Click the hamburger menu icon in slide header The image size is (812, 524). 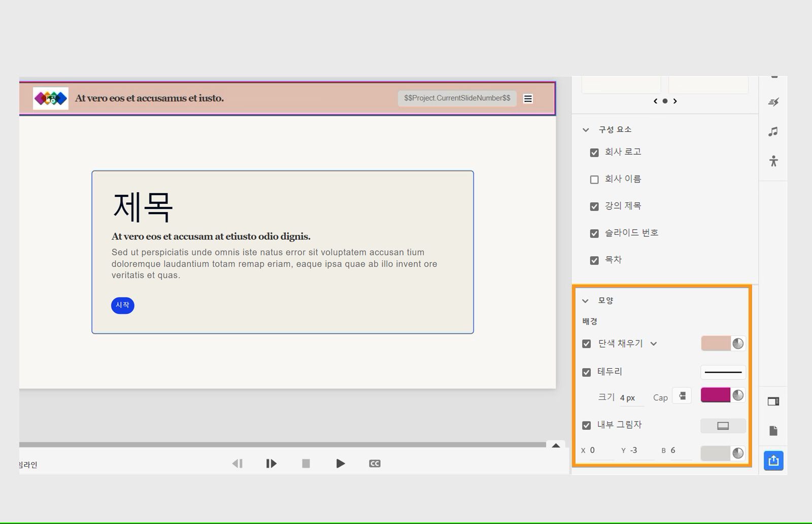tap(528, 98)
